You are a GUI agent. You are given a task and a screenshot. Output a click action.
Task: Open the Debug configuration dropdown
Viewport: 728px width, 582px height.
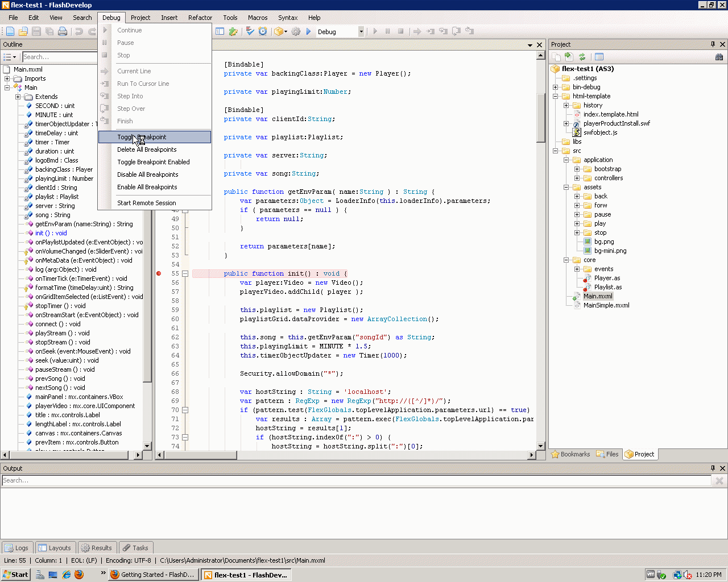[361, 32]
